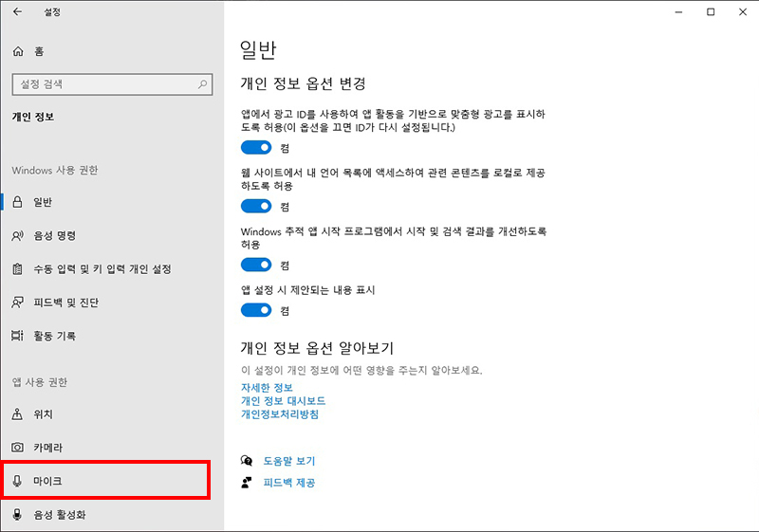Select 마이크 in the sidebar
Viewport: 759px width, 532px height.
click(106, 480)
